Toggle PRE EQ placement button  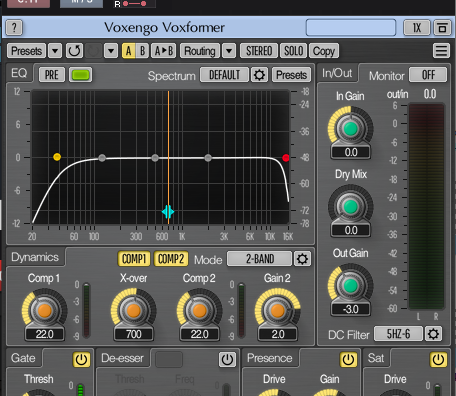point(52,75)
